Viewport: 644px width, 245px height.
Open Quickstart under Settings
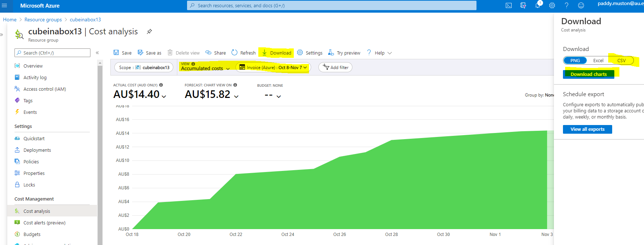pos(34,138)
